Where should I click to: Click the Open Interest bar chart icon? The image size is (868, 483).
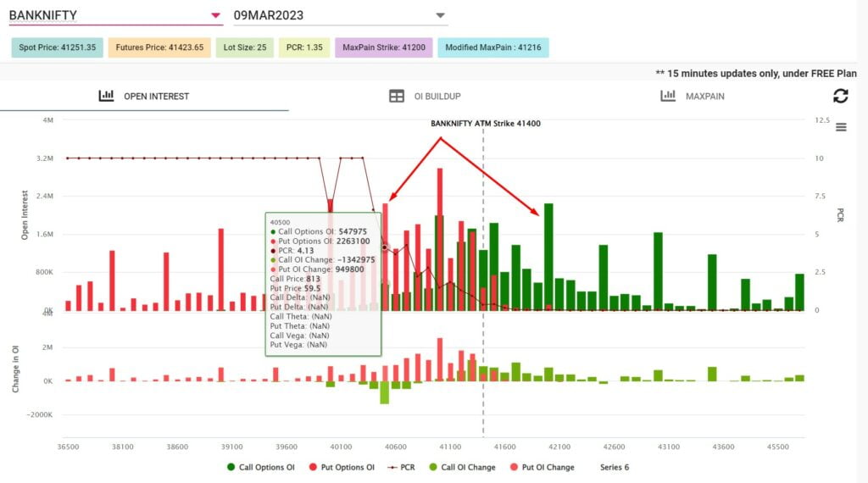pos(106,96)
